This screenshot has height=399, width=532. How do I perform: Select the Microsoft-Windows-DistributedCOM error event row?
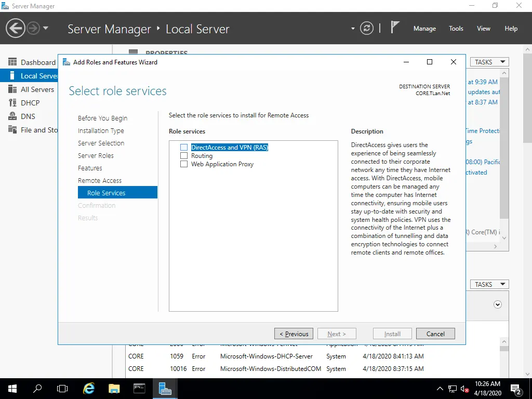coord(312,368)
